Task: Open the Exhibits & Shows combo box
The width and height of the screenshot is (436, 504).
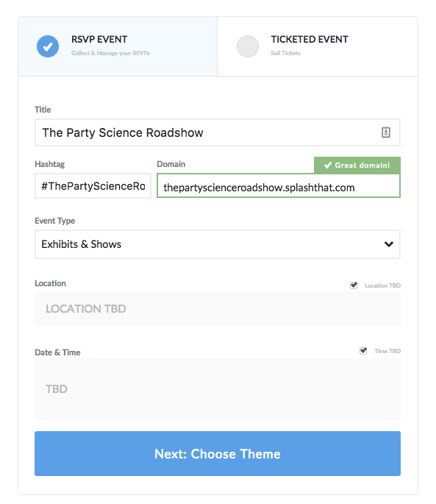Action: [218, 244]
